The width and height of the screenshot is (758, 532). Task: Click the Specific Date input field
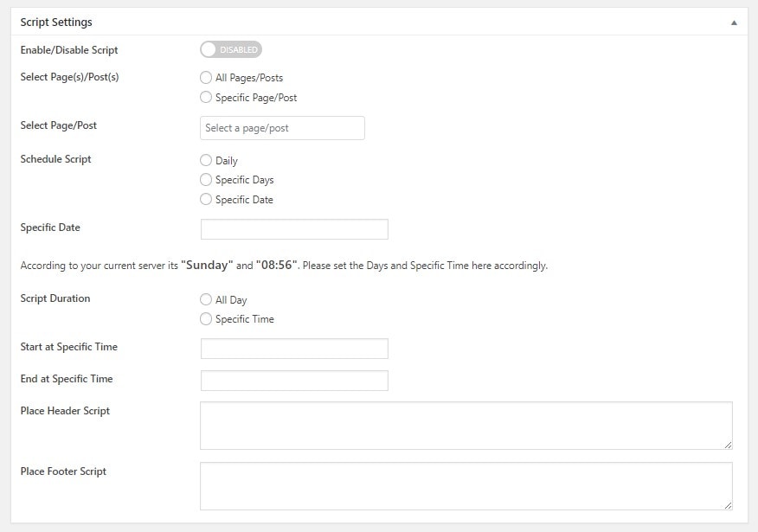[294, 229]
